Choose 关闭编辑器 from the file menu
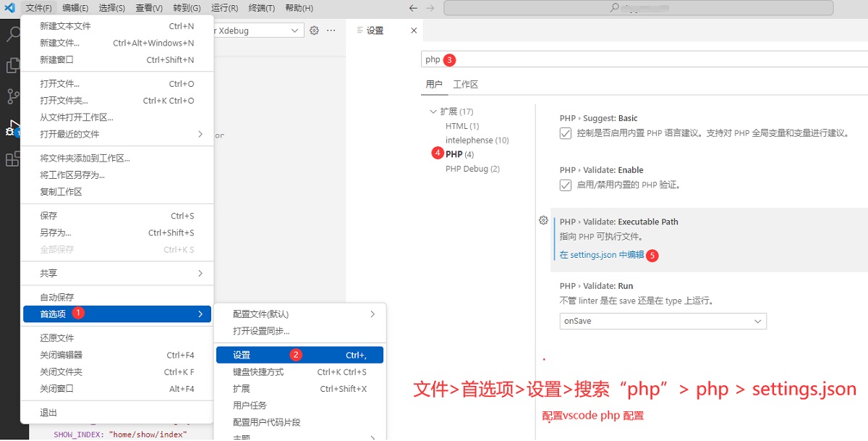The image size is (868, 441). point(117,355)
